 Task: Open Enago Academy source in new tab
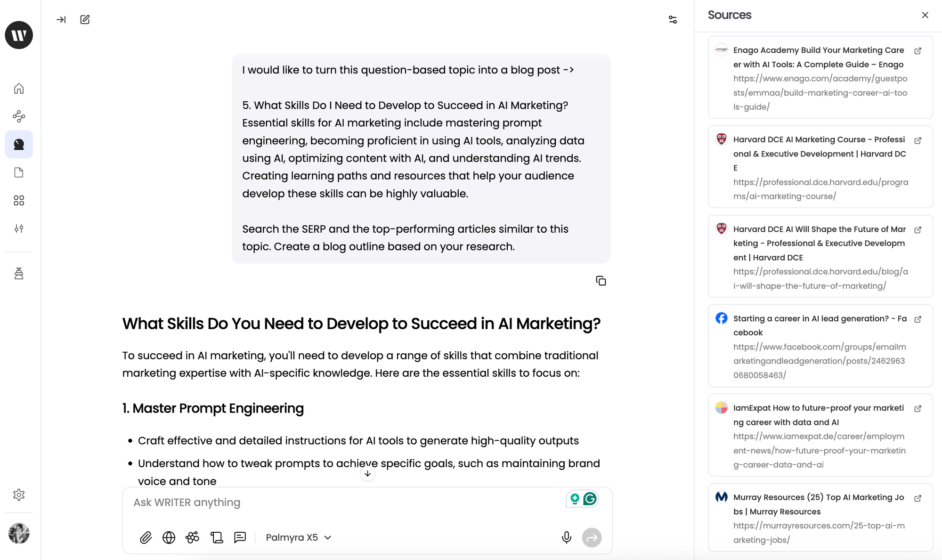918,51
